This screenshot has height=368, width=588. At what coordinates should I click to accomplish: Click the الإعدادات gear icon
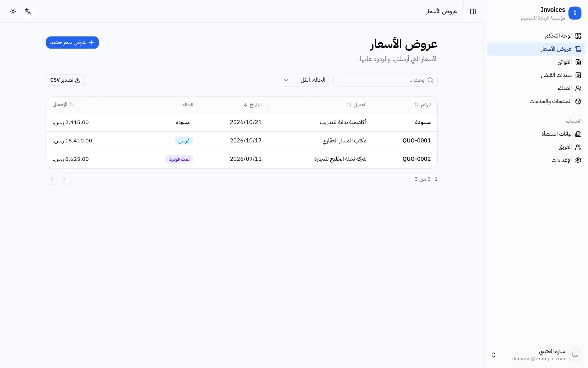pyautogui.click(x=578, y=160)
